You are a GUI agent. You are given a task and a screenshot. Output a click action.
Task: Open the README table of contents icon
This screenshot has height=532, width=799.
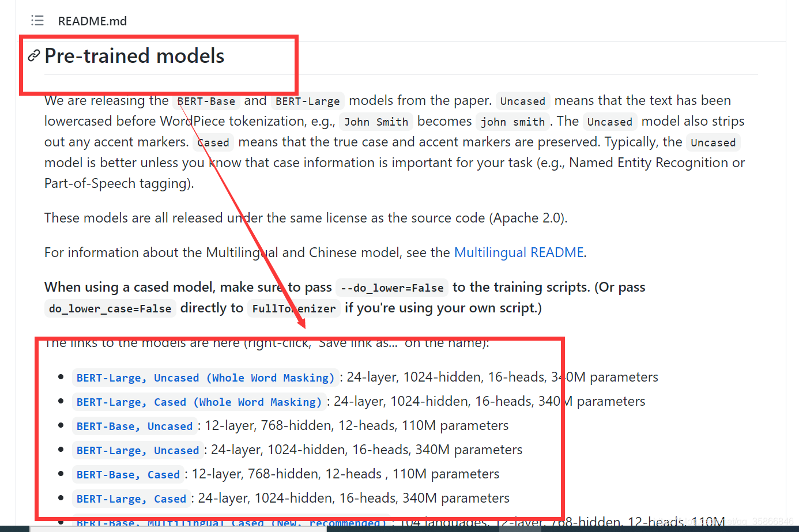coord(37,21)
